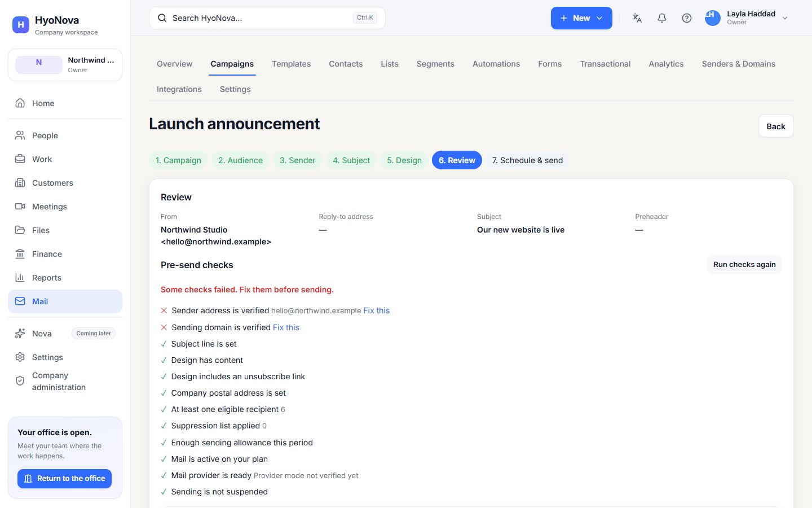Click the Settings gear icon in sidebar

point(20,357)
